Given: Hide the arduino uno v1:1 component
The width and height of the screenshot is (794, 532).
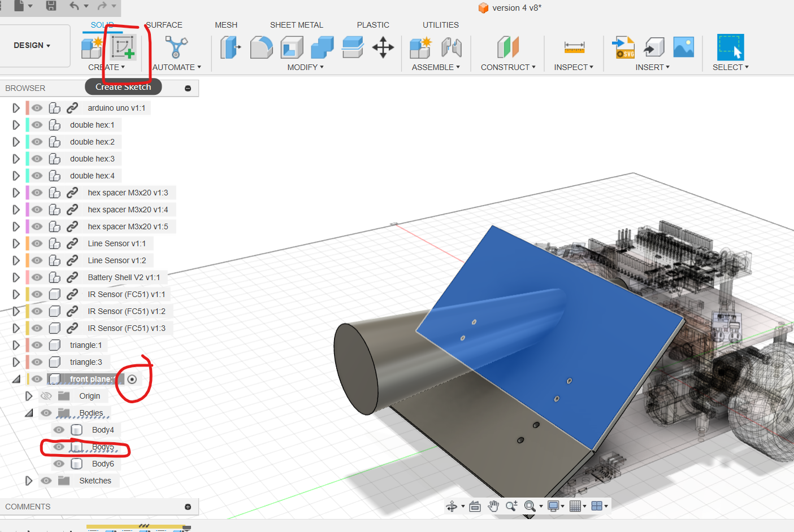Looking at the screenshot, I should tap(37, 108).
